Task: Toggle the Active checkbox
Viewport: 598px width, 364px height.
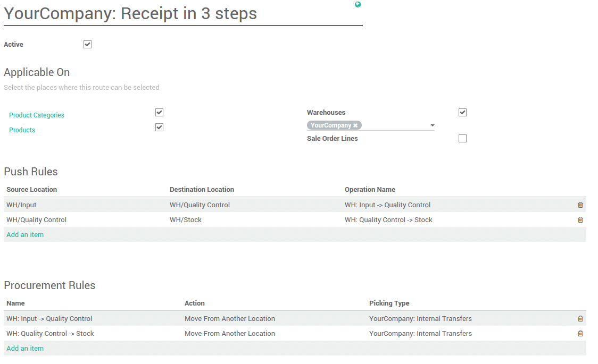Action: (87, 44)
